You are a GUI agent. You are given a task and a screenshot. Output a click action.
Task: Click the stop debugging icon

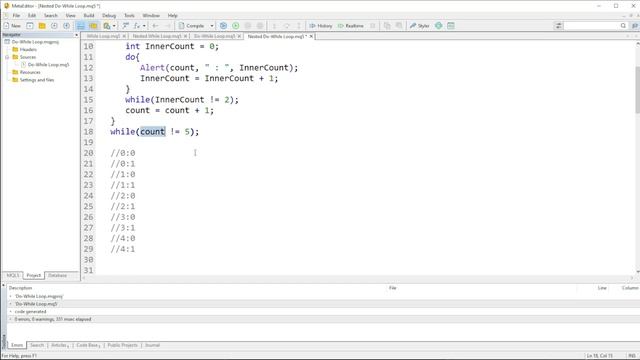pyautogui.click(x=260, y=26)
